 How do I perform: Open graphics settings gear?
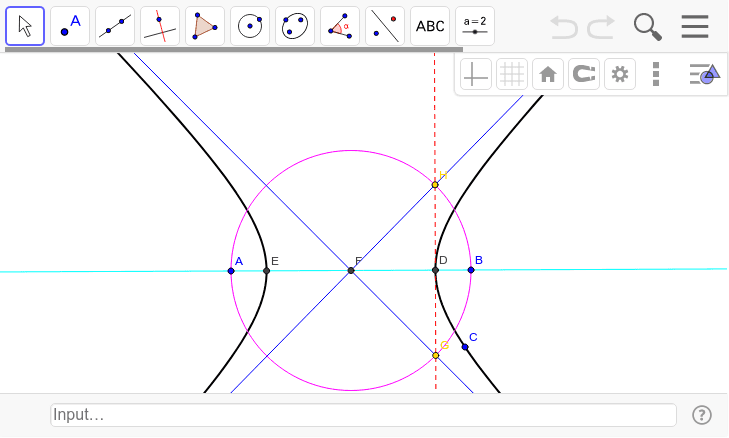coord(620,74)
